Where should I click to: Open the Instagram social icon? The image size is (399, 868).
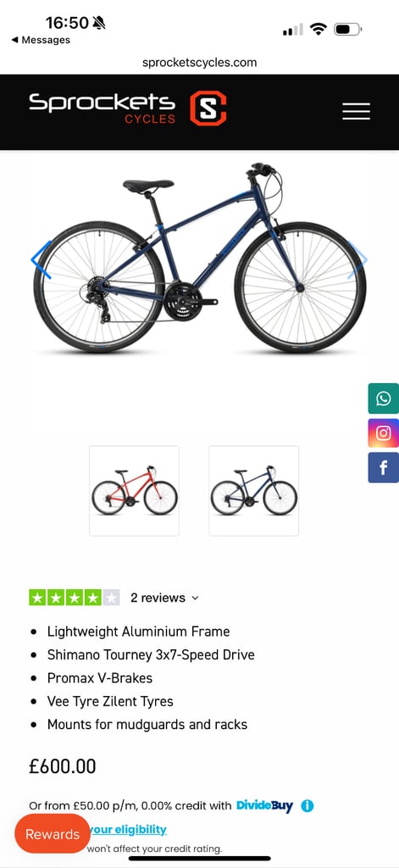[x=384, y=433]
